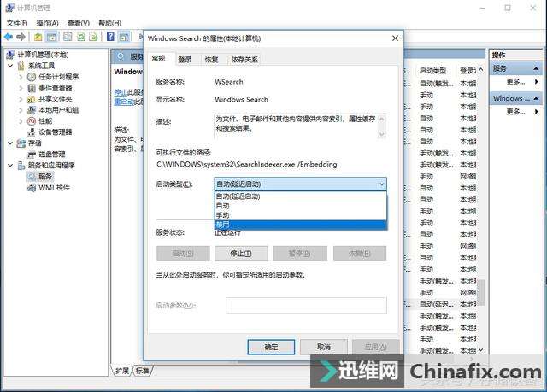Open the 帮助(H) menu
This screenshot has height=392, width=547.
pyautogui.click(x=110, y=23)
